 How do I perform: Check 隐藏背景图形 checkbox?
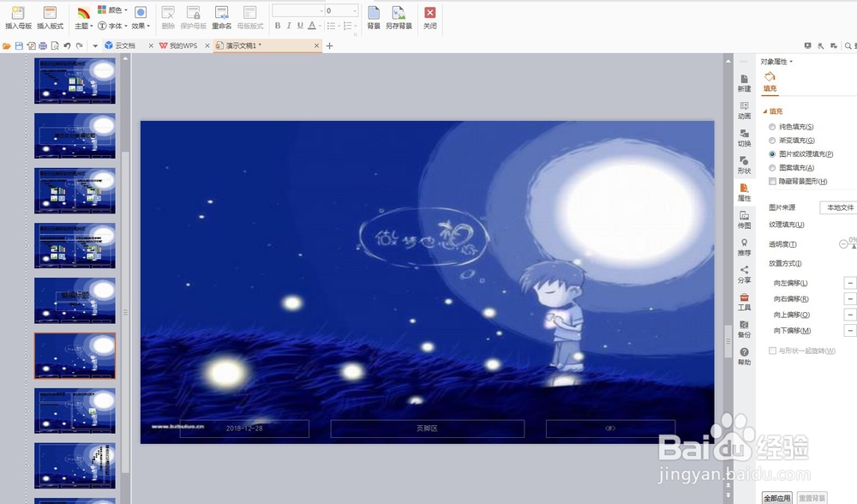(x=772, y=182)
